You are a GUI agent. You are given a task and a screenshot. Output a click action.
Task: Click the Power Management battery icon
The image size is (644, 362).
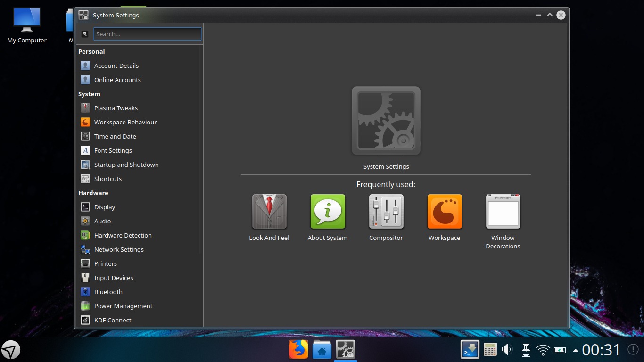(85, 306)
